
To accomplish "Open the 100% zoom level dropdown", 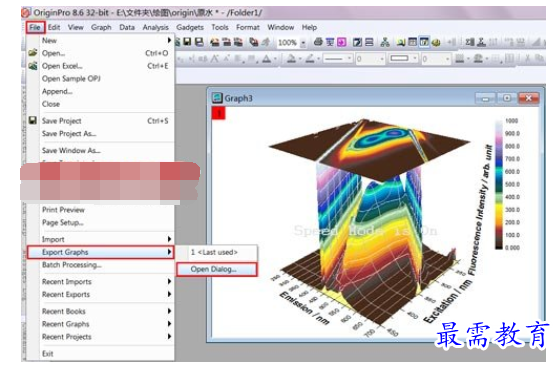I will tap(303, 43).
